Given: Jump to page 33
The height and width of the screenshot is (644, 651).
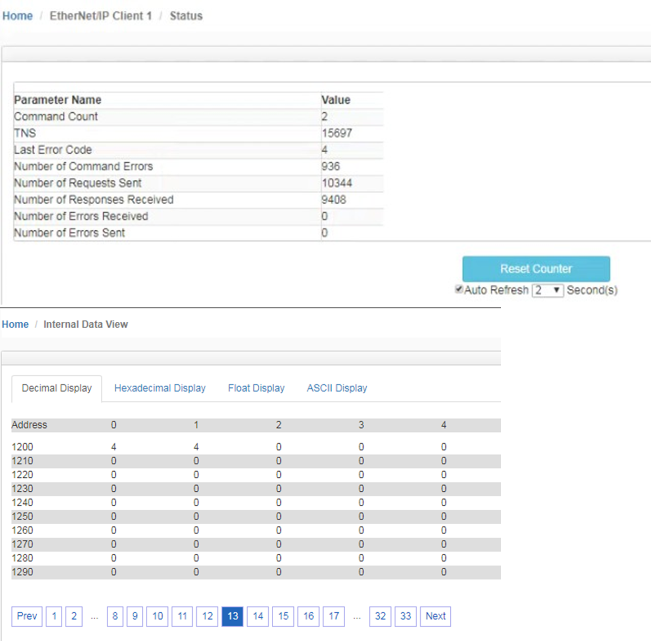Looking at the screenshot, I should click(x=406, y=616).
